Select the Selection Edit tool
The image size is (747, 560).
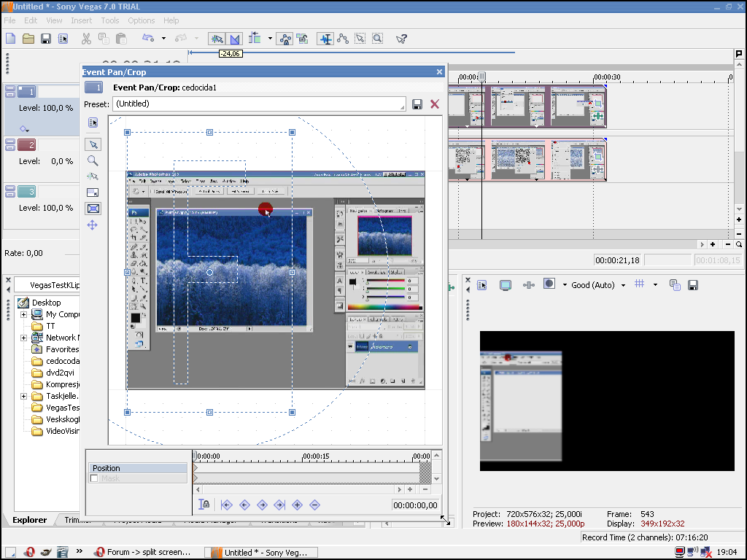360,39
